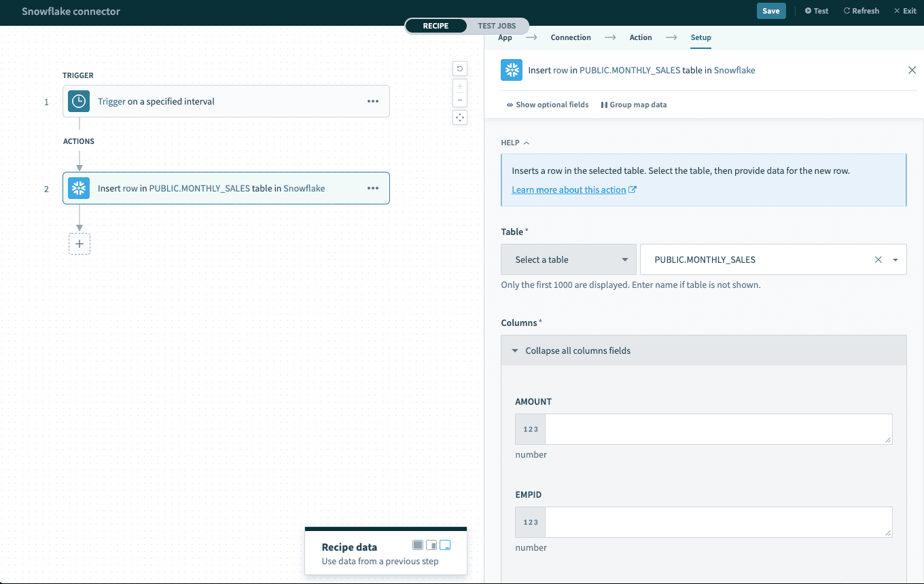Open the Select a table dropdown
Viewport: 924px width, 584px height.
[568, 259]
